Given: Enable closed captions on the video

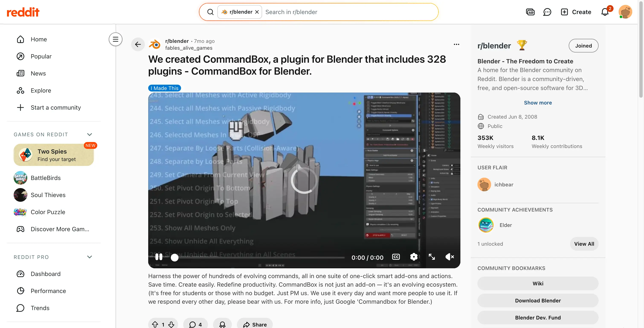Looking at the screenshot, I should pos(396,257).
